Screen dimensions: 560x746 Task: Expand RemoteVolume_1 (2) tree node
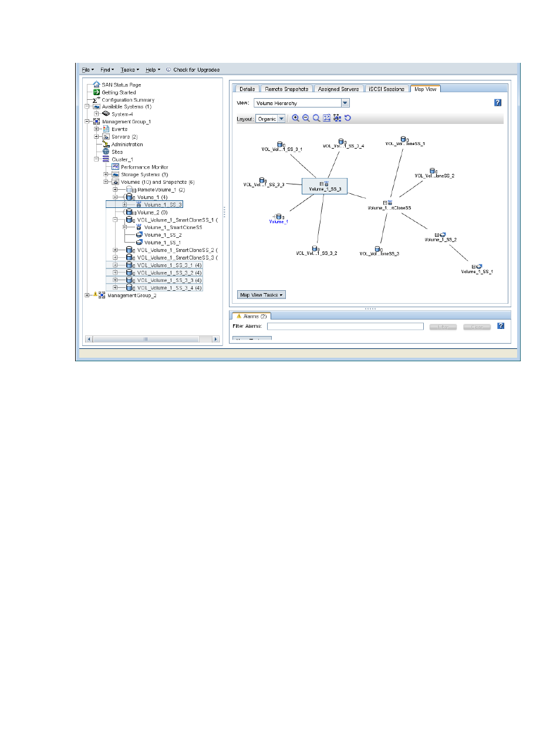point(116,190)
